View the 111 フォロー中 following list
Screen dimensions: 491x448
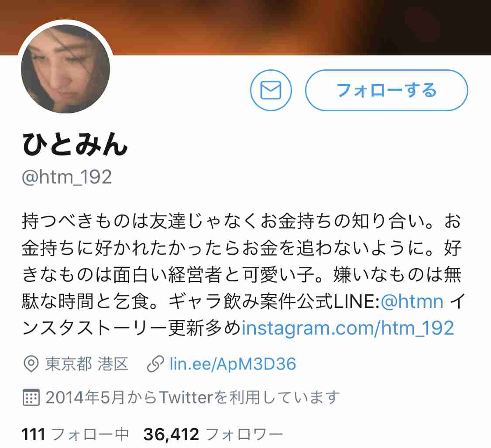[x=75, y=434]
